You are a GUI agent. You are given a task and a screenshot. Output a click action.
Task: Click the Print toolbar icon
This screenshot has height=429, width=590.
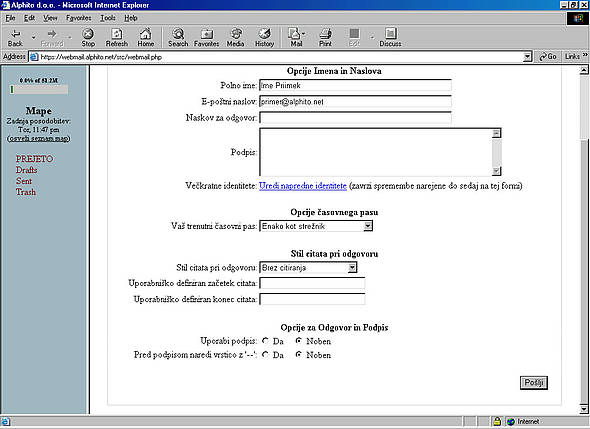[x=325, y=37]
